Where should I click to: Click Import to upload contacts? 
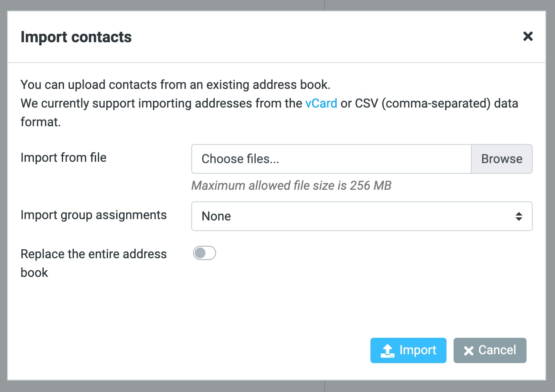[x=408, y=350]
